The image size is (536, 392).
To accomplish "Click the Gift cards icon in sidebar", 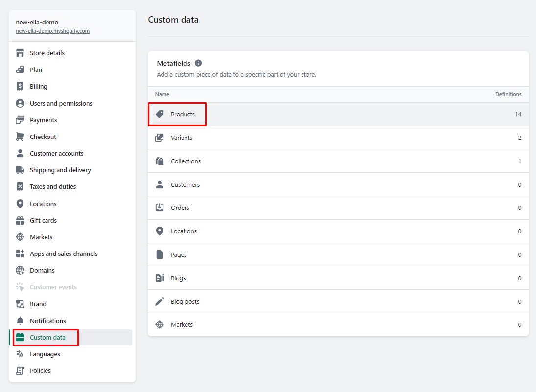I will click(x=20, y=220).
